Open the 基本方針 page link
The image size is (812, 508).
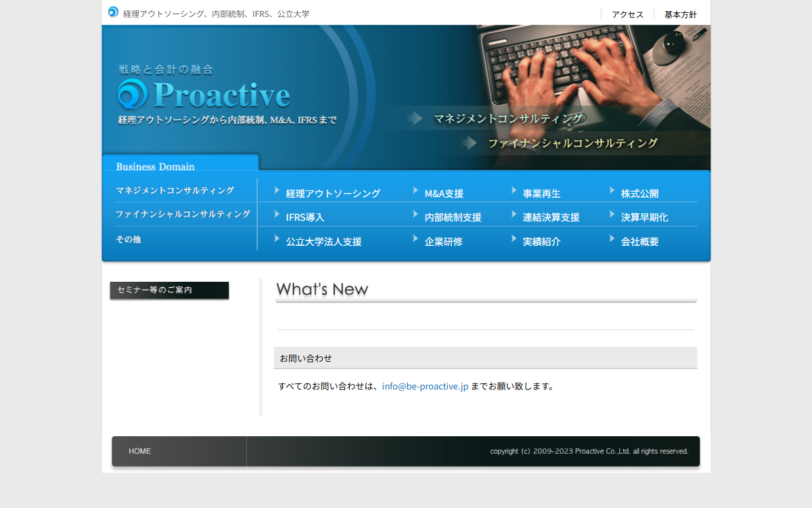pyautogui.click(x=680, y=14)
